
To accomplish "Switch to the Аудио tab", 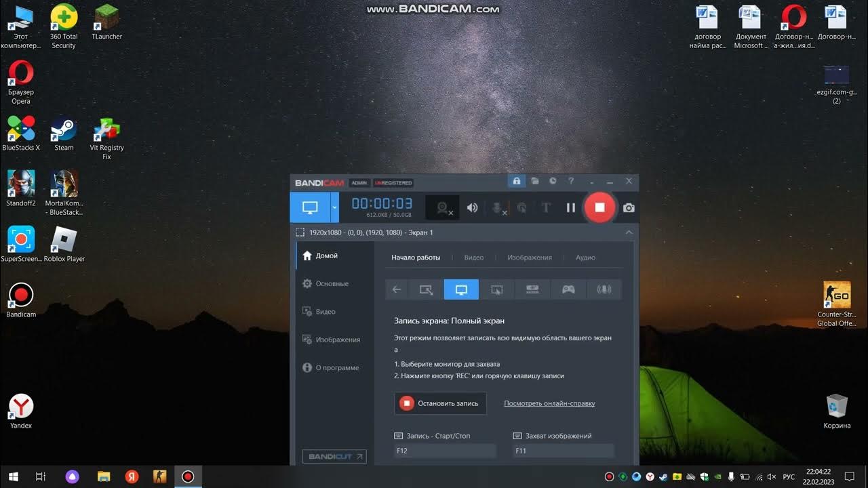I will point(585,258).
